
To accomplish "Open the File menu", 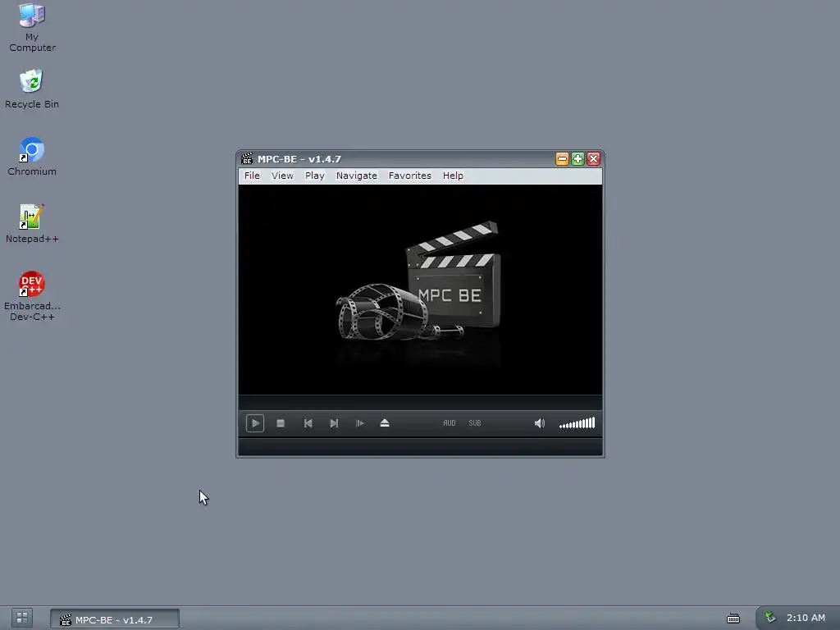I will (252, 176).
